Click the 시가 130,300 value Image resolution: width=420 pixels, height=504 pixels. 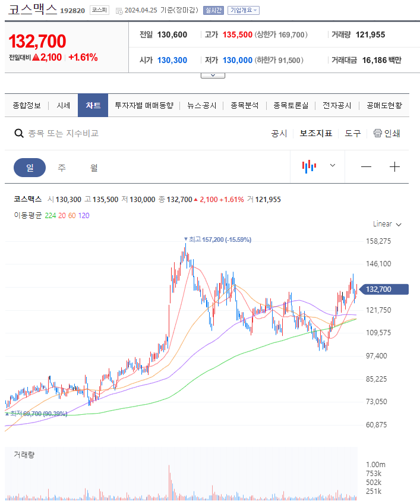(x=172, y=60)
